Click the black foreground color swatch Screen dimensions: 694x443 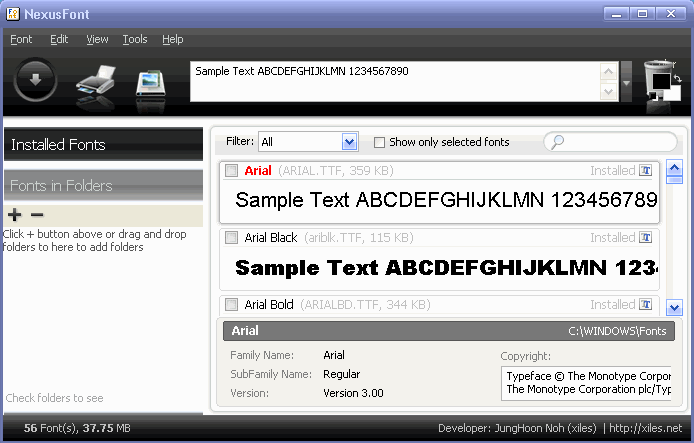[660, 82]
